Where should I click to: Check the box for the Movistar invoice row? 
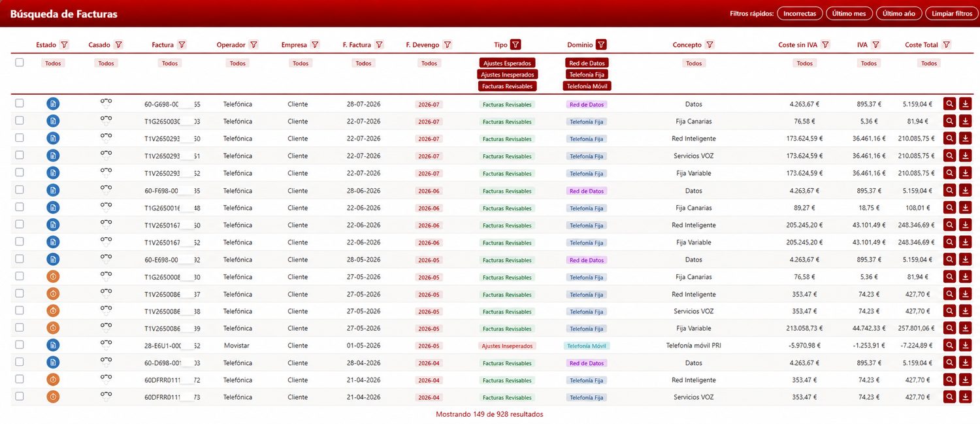[x=20, y=345]
